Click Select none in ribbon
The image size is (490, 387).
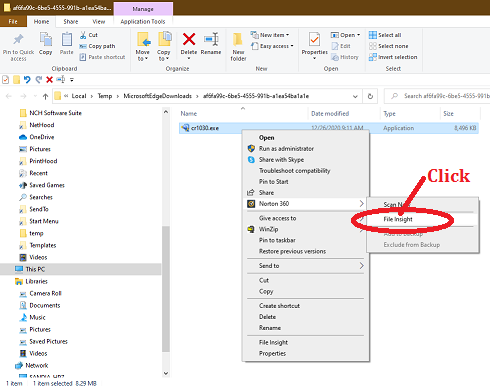389,46
